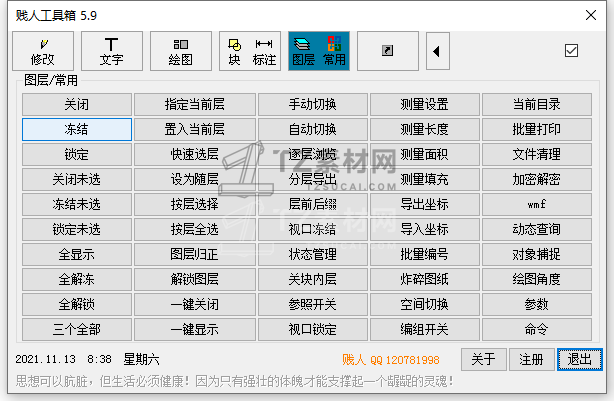
Task: Click 自动切换 button
Action: (x=313, y=130)
